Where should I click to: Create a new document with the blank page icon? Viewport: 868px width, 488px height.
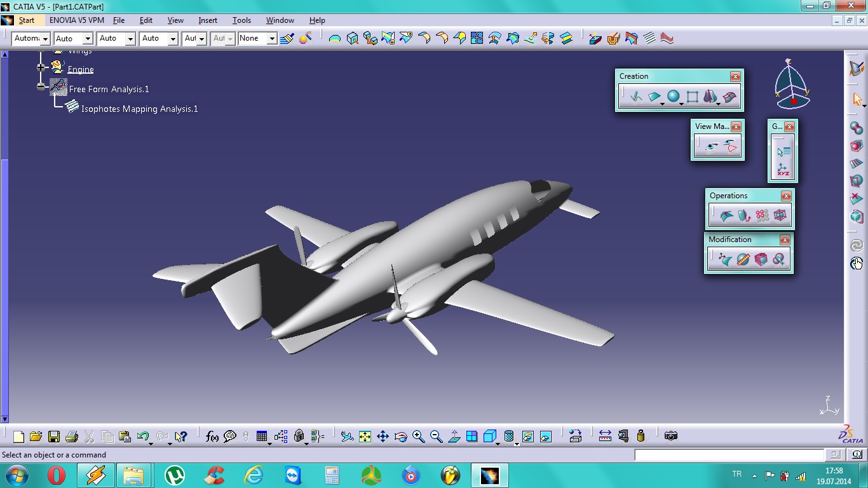click(18, 437)
